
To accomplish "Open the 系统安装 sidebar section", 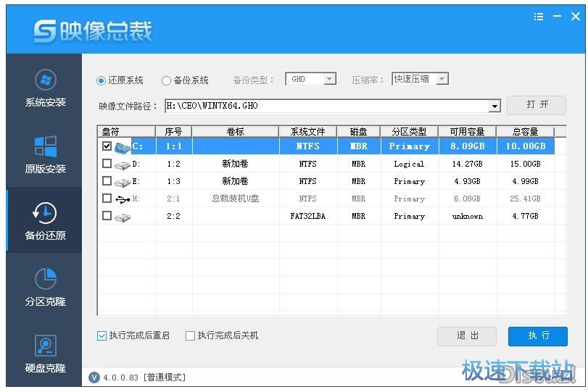I will click(45, 88).
